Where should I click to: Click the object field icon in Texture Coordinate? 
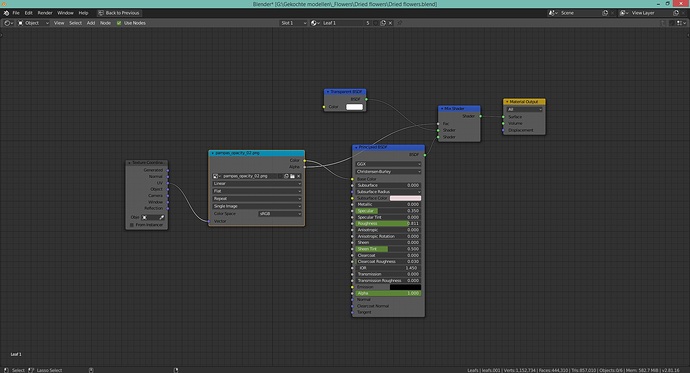pos(144,217)
